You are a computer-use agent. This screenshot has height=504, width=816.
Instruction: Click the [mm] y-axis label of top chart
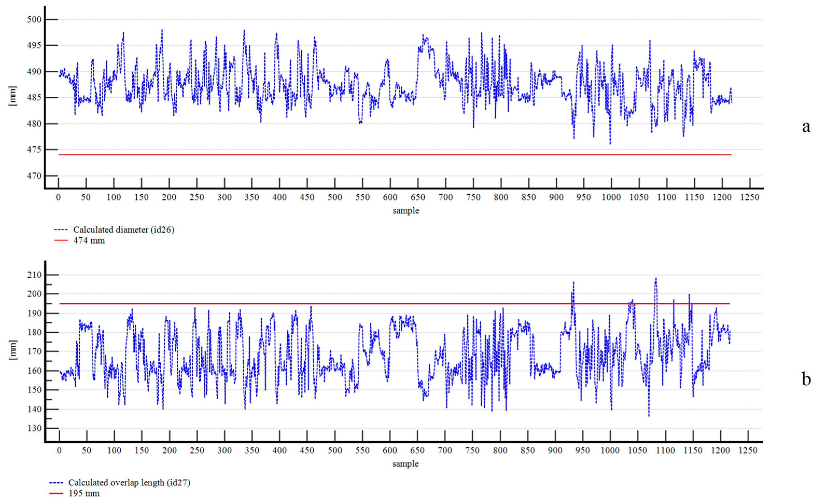click(x=13, y=96)
